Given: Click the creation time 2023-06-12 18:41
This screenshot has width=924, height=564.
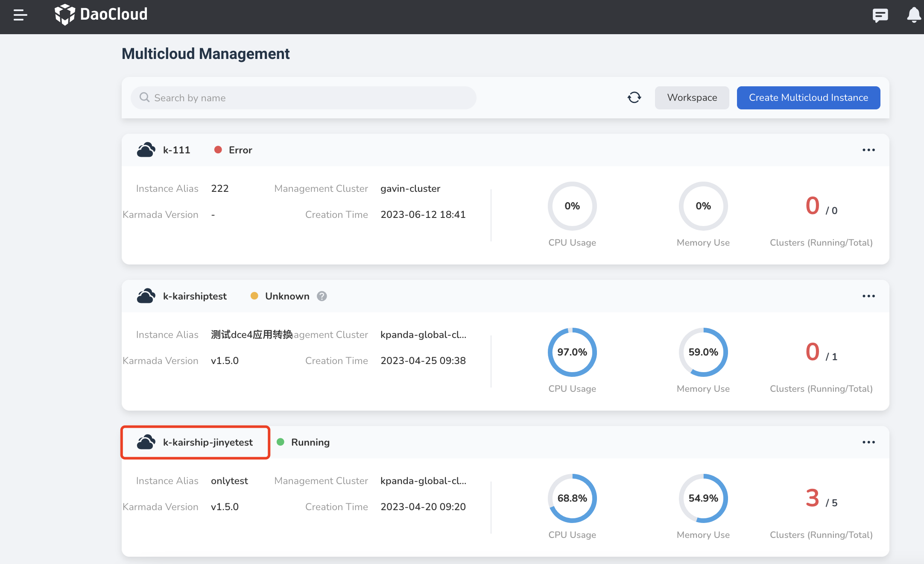Looking at the screenshot, I should click(x=423, y=214).
